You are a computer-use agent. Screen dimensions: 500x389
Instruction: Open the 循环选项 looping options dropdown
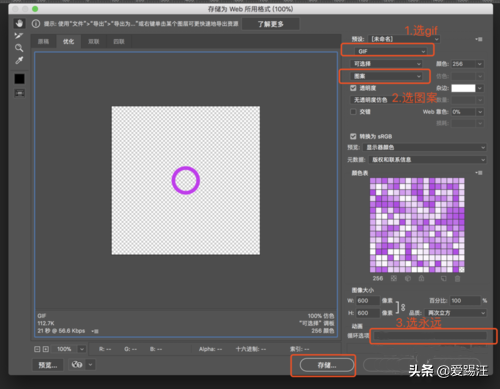(x=430, y=336)
